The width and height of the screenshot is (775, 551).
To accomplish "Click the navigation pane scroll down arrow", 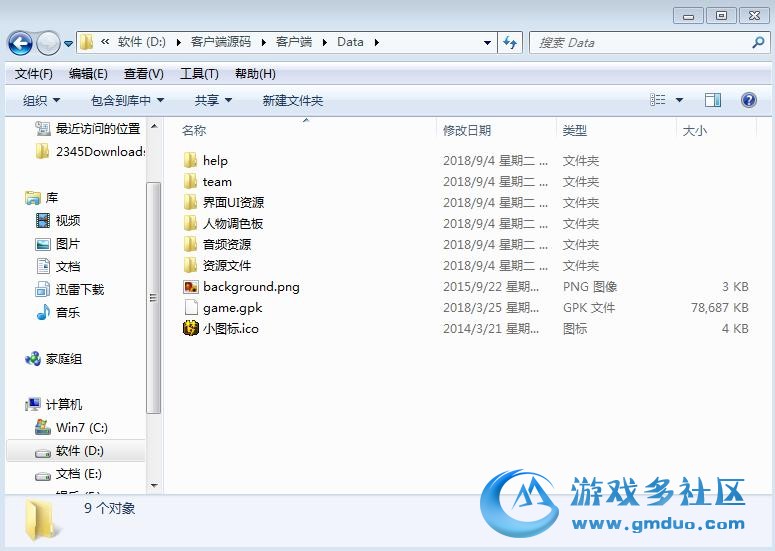I will click(x=154, y=486).
